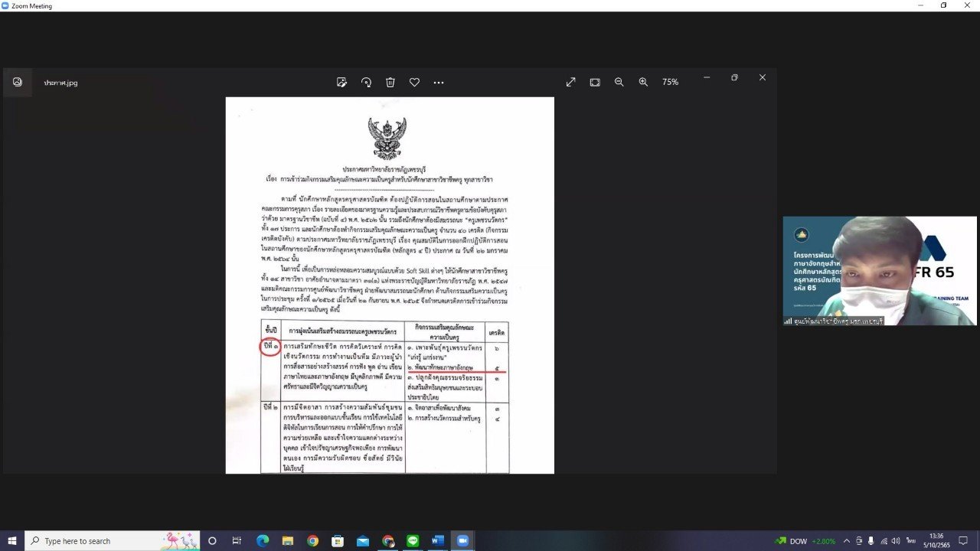Click the 75% zoom level indicator
This screenshot has height=551, width=980.
tap(670, 82)
